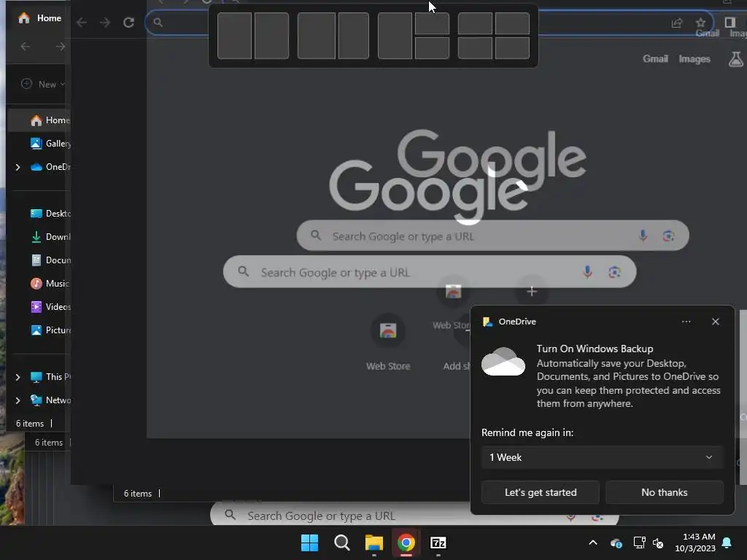Open the Google Images link
747x560 pixels.
[x=694, y=58]
